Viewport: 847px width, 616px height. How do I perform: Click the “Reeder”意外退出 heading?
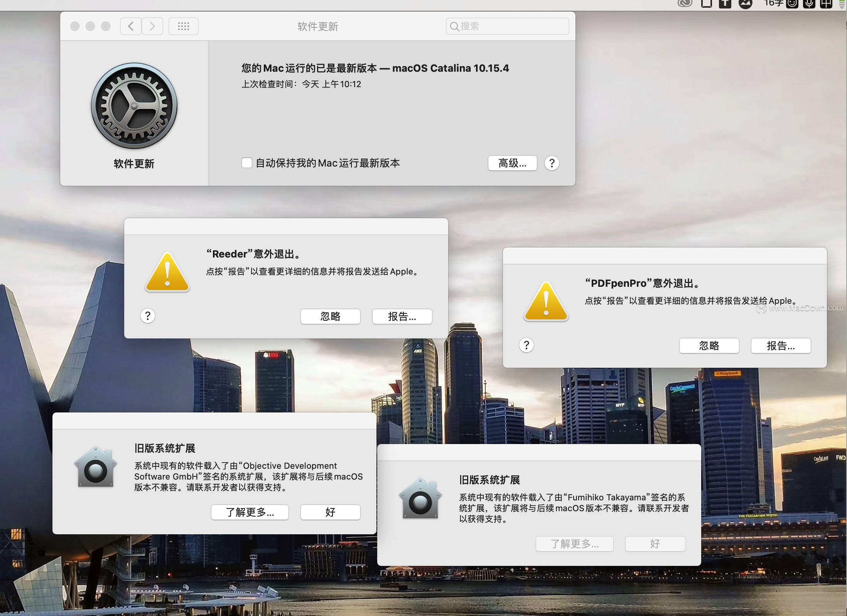pyautogui.click(x=254, y=254)
